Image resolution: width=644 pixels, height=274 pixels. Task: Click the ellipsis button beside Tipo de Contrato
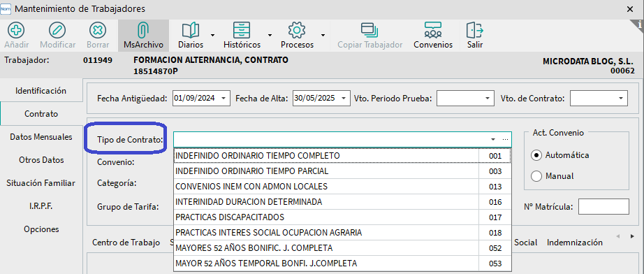click(x=505, y=140)
